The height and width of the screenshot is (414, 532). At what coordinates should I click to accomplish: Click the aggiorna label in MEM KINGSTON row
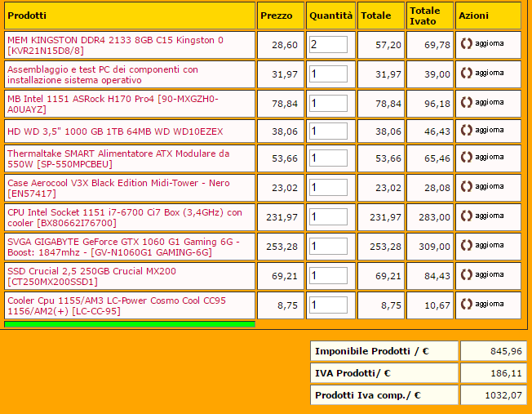coord(490,44)
